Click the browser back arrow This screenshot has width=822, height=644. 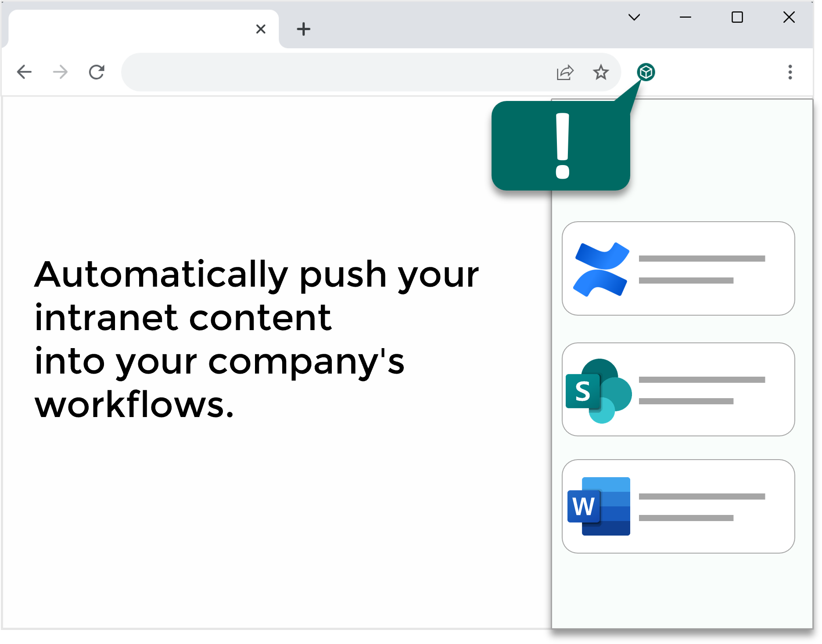tap(24, 72)
